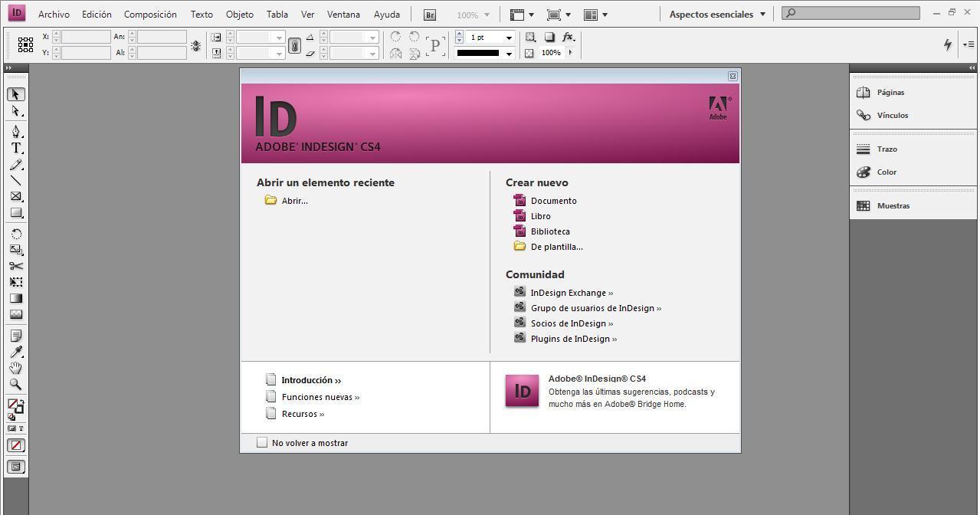Open the Edición menu
The height and width of the screenshot is (515, 980).
coord(97,15)
